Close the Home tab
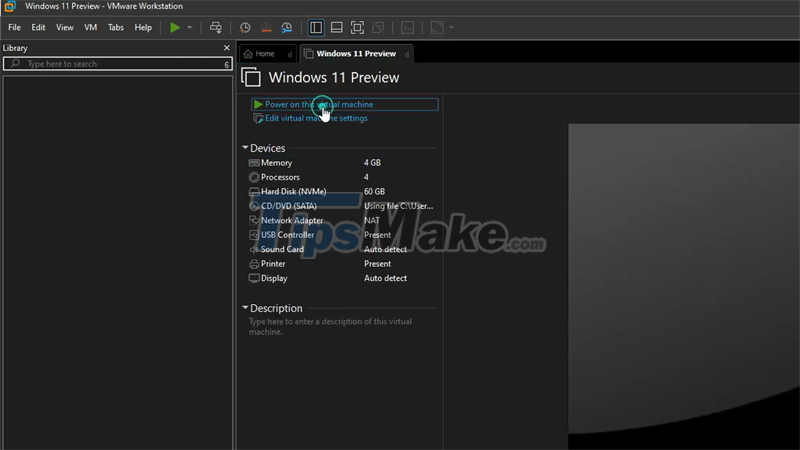 289,54
